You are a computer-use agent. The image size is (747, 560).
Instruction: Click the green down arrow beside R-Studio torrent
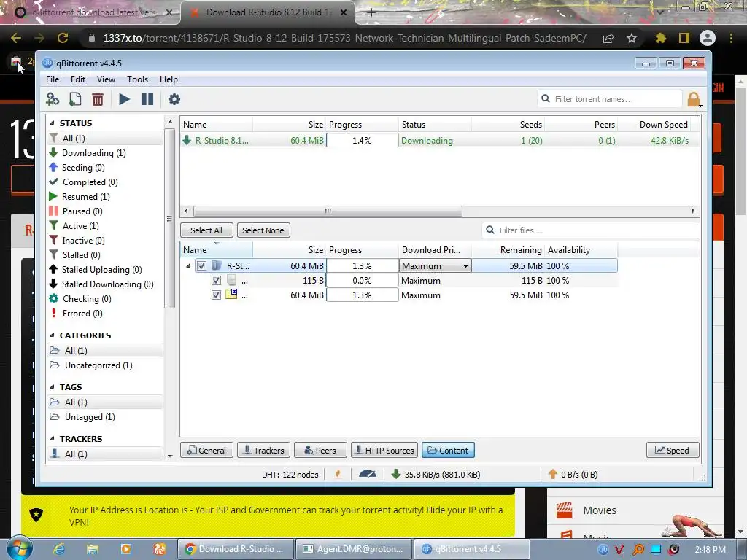187,140
